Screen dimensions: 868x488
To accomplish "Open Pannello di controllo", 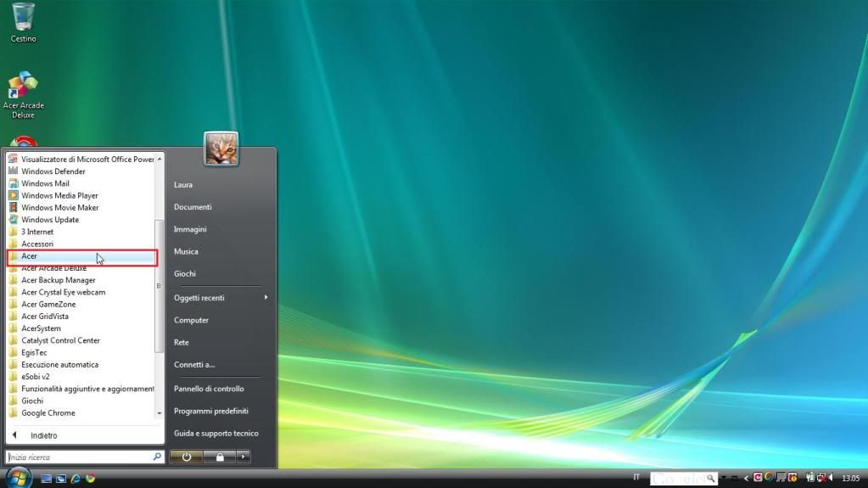I will 209,389.
